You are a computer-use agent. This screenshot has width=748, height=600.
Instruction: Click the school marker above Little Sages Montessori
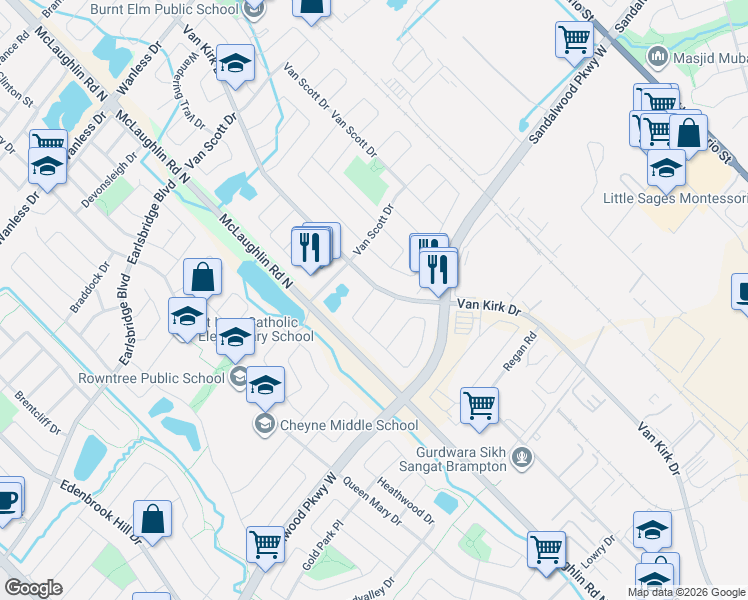click(666, 171)
